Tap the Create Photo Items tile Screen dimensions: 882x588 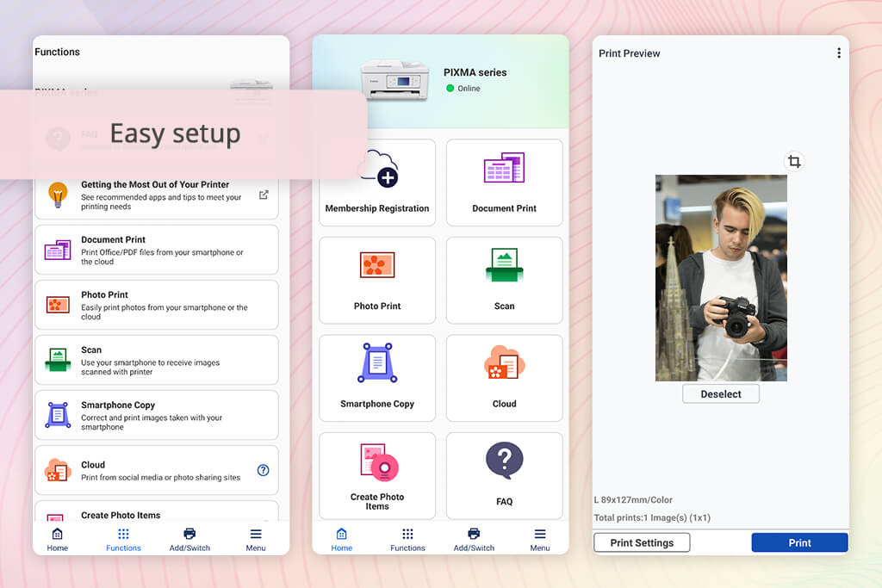(377, 475)
